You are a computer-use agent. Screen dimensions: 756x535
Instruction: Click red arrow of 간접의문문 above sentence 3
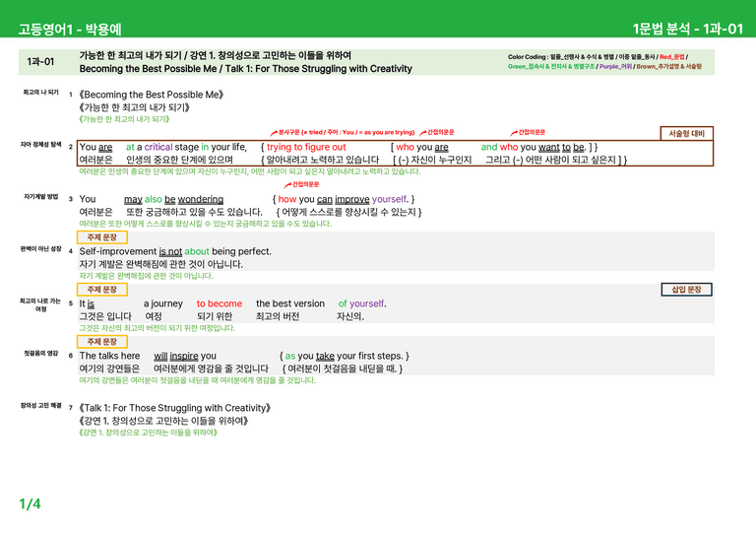point(287,185)
